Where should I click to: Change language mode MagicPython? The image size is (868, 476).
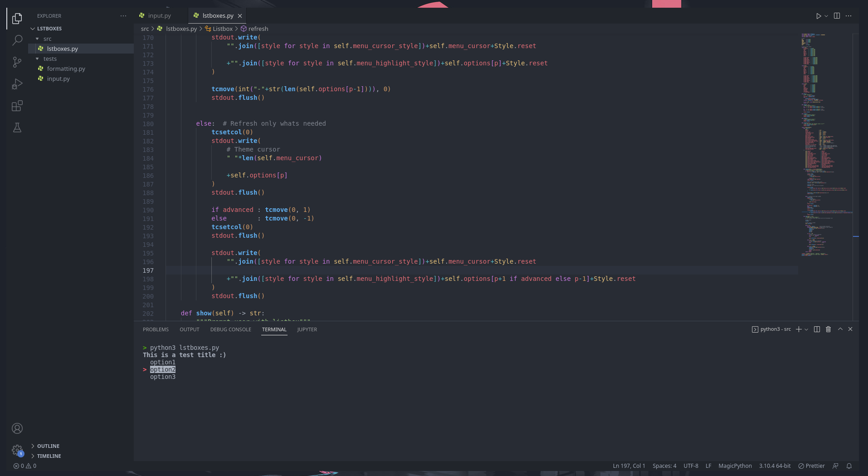(735, 466)
